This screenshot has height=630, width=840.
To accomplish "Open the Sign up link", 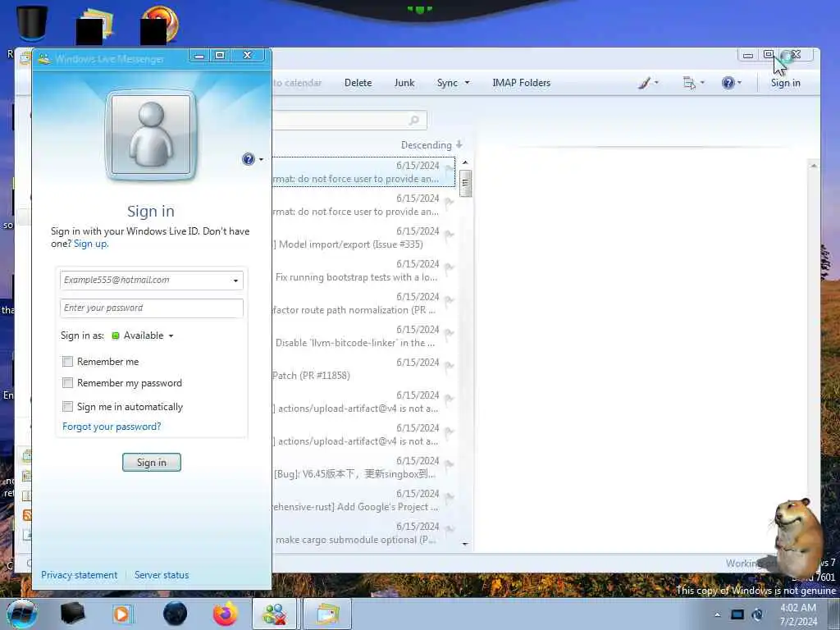I will click(91, 244).
